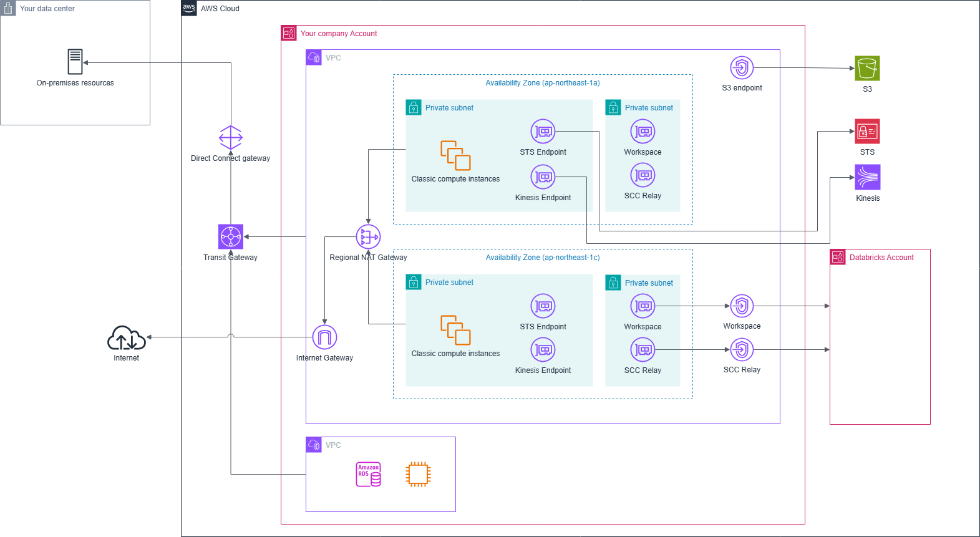This screenshot has height=537, width=980.
Task: Select the purple Kinesis service icon
Action: (x=868, y=177)
